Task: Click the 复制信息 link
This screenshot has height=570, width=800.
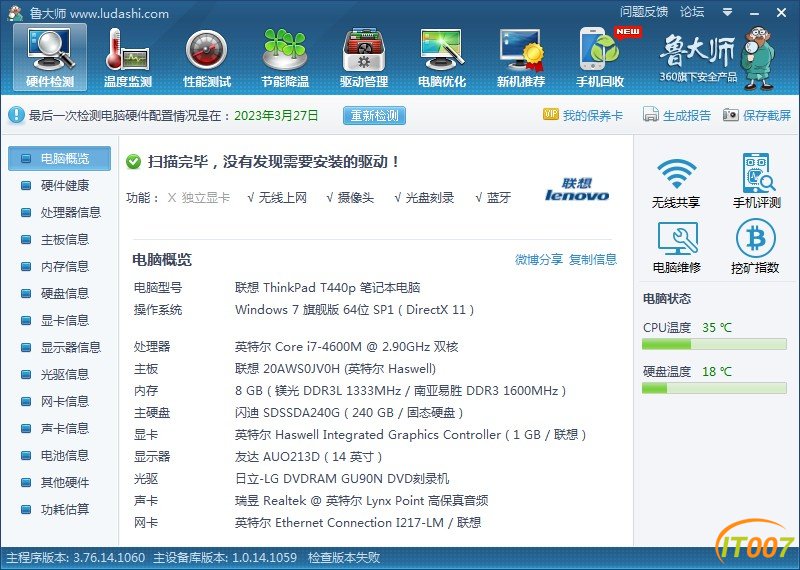Action: [x=593, y=259]
